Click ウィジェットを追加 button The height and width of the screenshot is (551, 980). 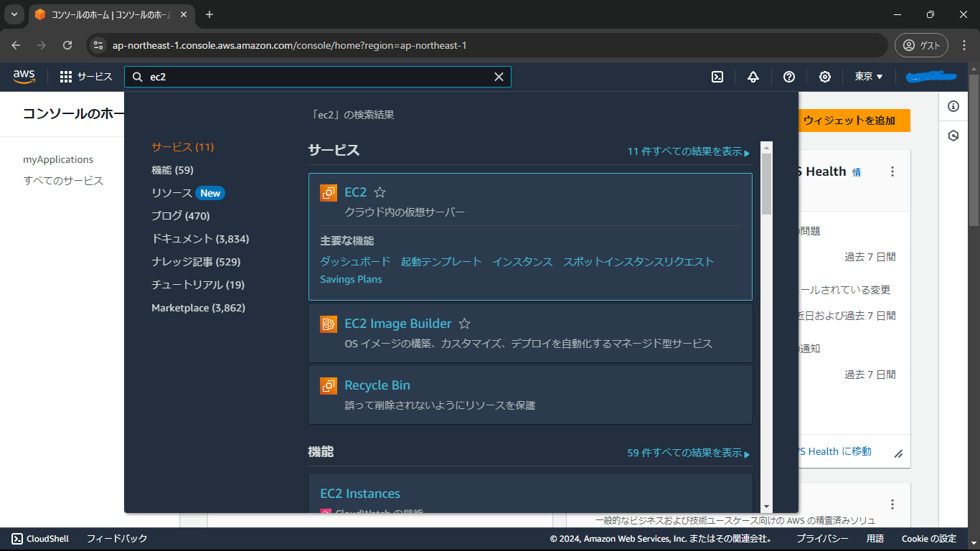coord(854,121)
